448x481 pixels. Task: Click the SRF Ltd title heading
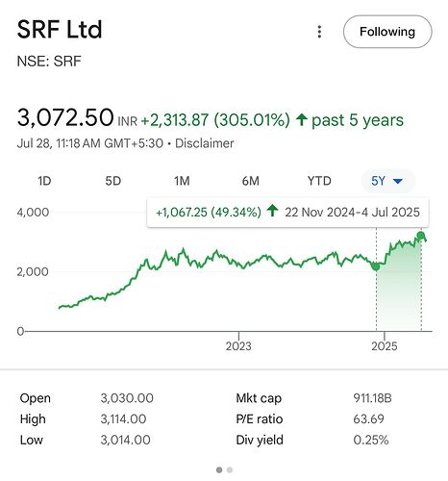(x=60, y=30)
